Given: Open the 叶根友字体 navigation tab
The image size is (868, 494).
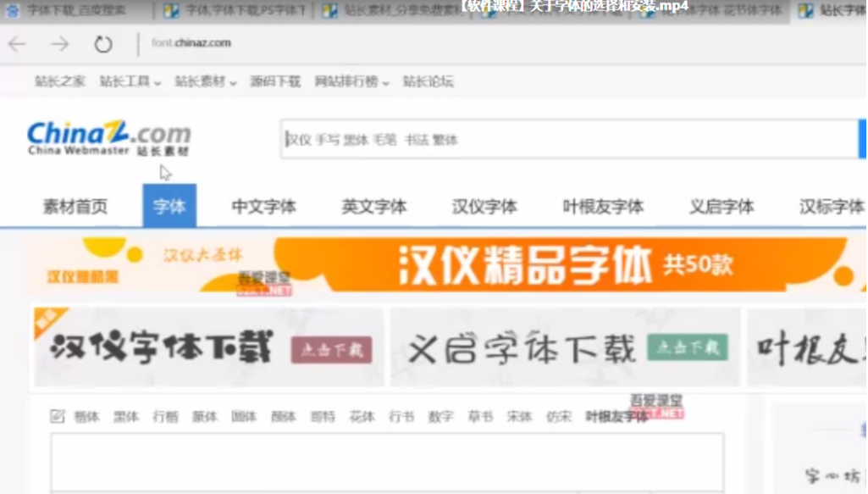Looking at the screenshot, I should tap(603, 206).
